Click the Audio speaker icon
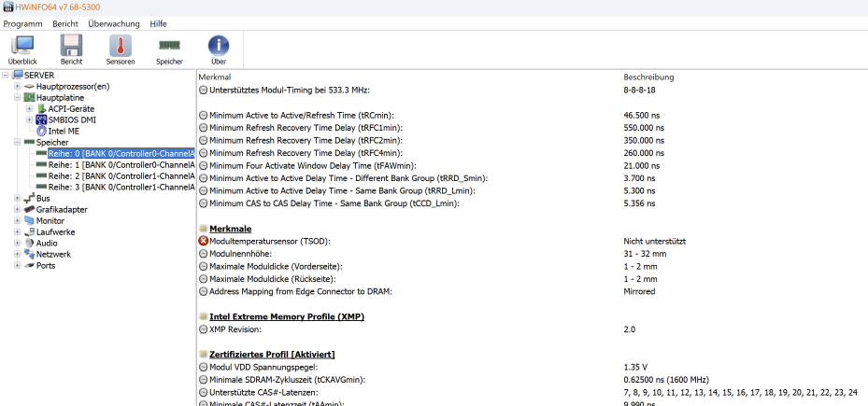 (30, 243)
